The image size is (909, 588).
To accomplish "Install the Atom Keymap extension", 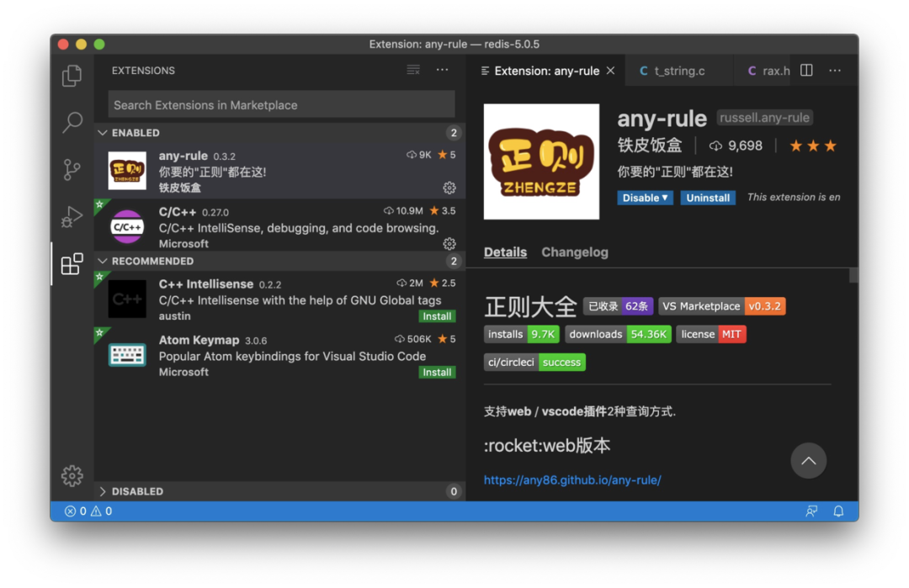I will click(x=437, y=372).
